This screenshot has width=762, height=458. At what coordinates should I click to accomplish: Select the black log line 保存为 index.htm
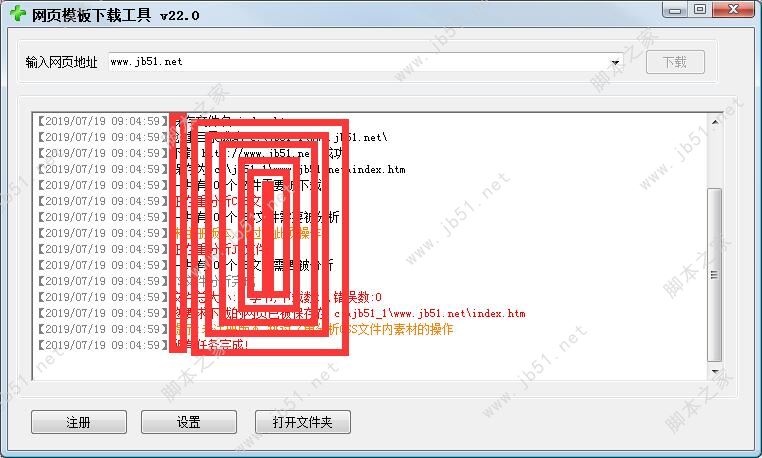click(221, 169)
